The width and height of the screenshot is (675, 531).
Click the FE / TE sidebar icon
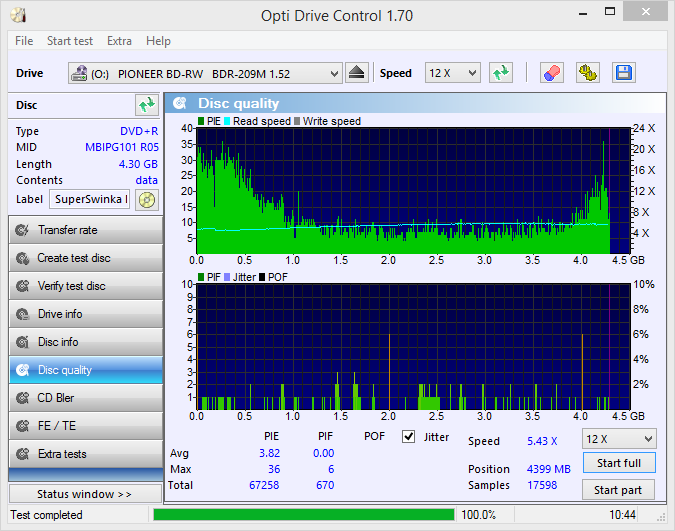[x=22, y=426]
